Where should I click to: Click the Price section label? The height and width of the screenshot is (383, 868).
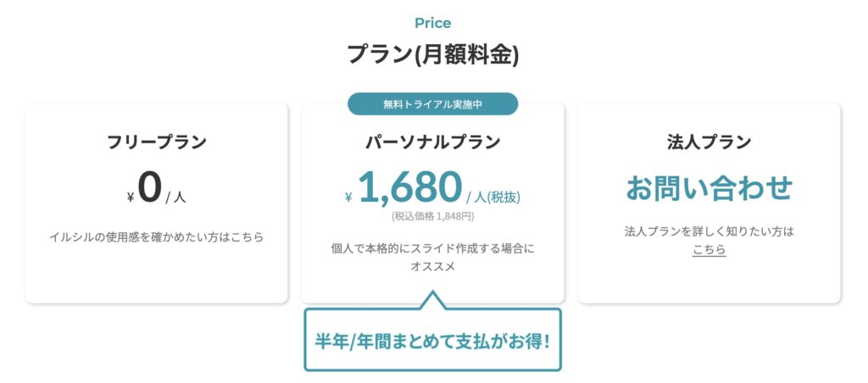[x=432, y=23]
